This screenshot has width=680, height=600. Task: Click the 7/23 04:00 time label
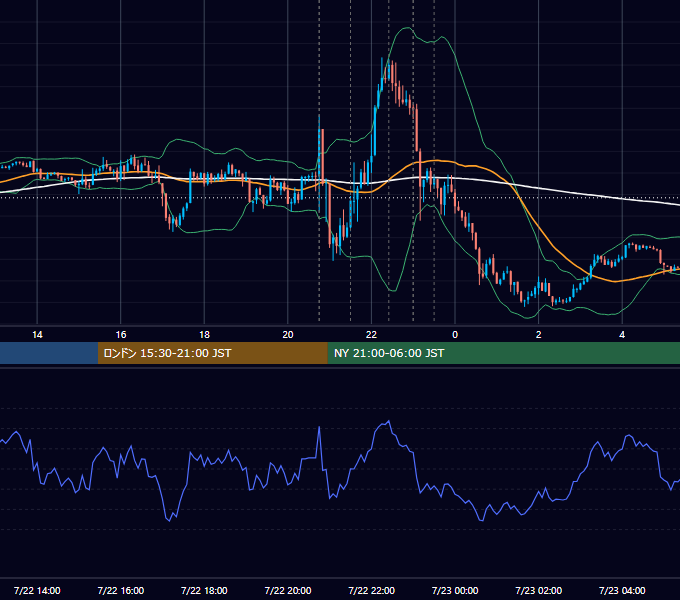click(622, 590)
